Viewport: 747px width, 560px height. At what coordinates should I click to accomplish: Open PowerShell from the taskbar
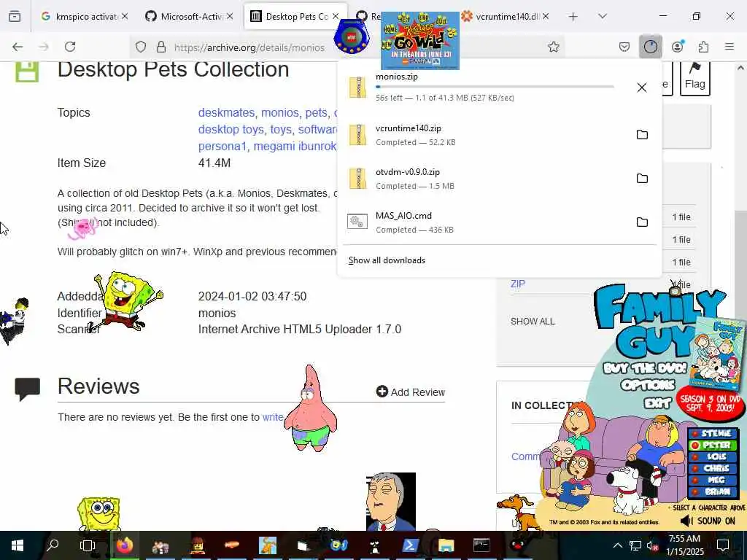point(410,545)
